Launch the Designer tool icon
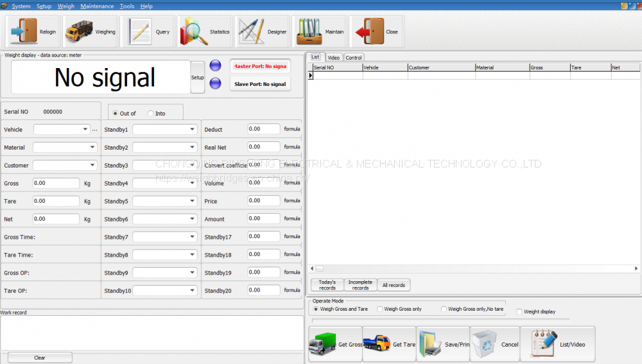The width and height of the screenshot is (642, 364). (251, 31)
